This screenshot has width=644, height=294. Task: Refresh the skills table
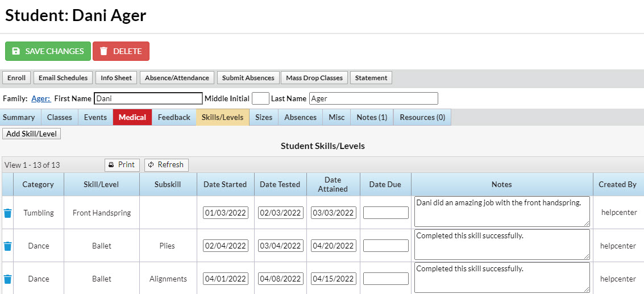click(167, 165)
